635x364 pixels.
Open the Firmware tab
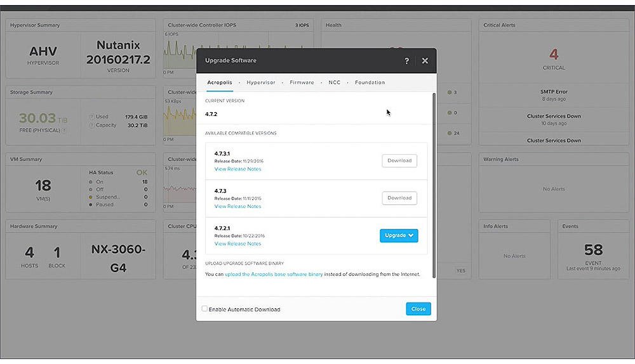point(302,82)
